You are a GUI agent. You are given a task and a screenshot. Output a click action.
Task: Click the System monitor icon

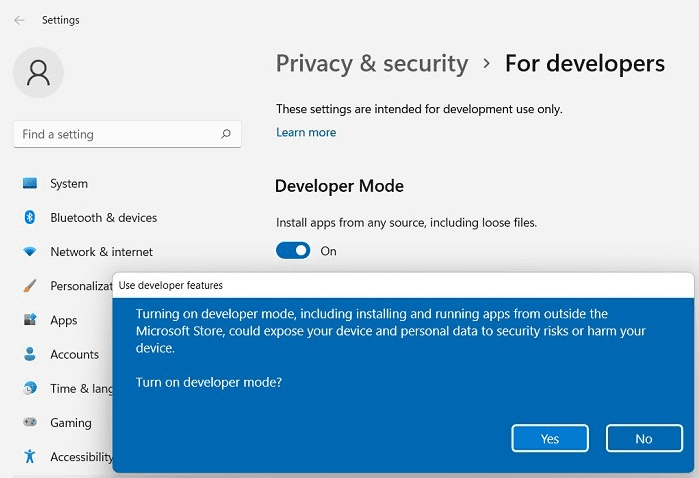coord(30,183)
